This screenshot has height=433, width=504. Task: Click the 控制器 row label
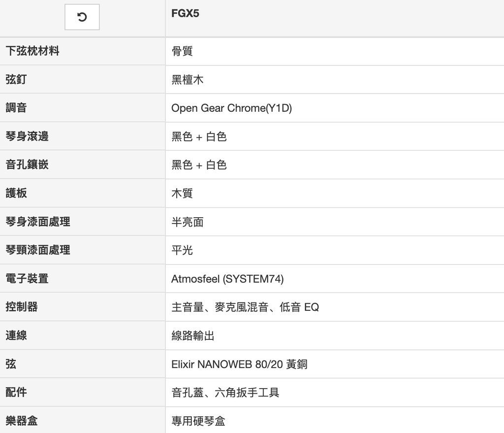pyautogui.click(x=22, y=306)
